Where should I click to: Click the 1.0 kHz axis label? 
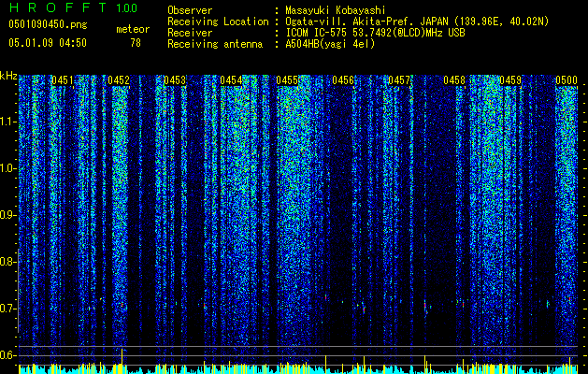tap(7, 168)
